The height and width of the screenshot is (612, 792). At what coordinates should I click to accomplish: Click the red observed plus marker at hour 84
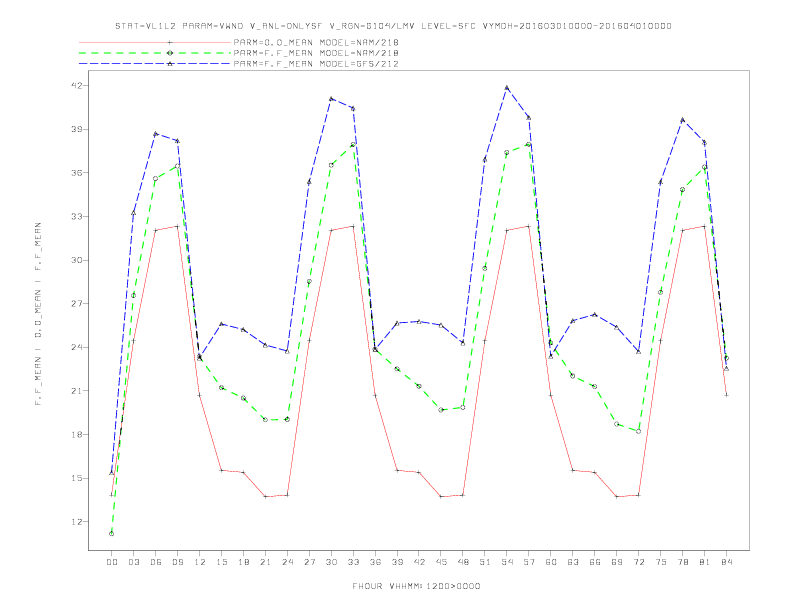[x=726, y=395]
